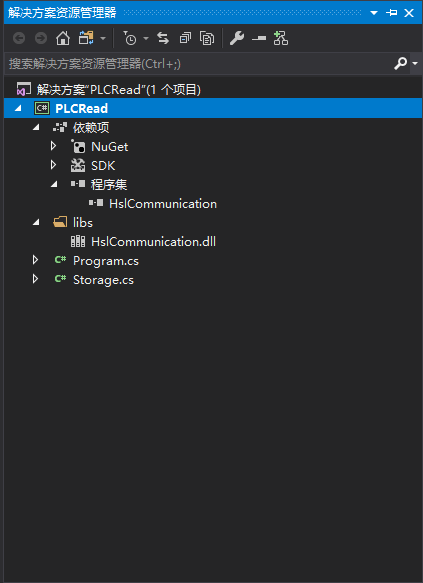Select Program.cs in the tree
Viewport: 423px width, 583px height.
pos(106,261)
